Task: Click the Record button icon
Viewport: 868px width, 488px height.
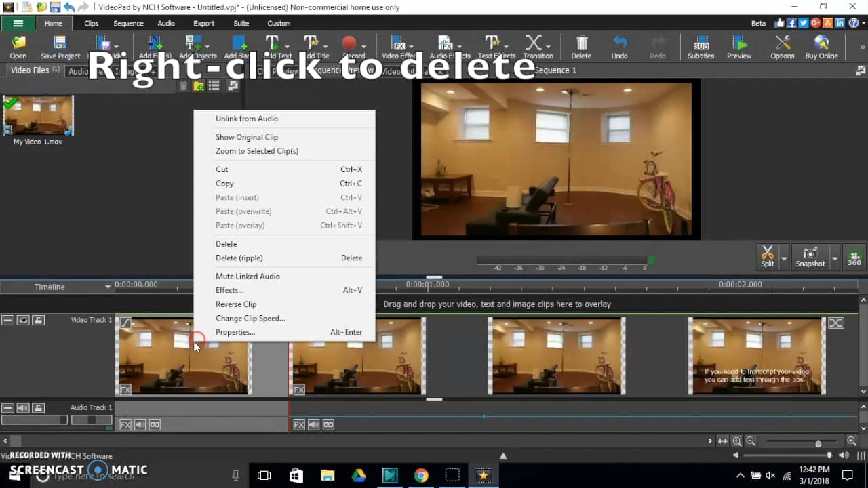Action: click(x=349, y=43)
